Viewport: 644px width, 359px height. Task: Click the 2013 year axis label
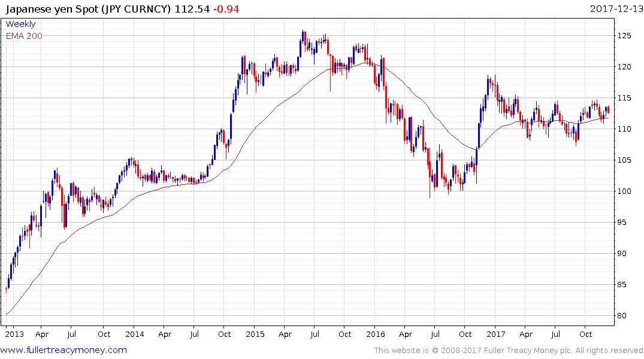pos(14,334)
